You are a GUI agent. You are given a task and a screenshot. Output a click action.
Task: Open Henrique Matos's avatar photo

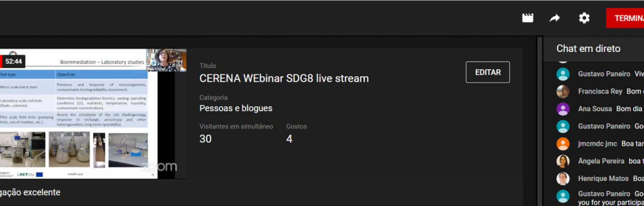point(563,179)
